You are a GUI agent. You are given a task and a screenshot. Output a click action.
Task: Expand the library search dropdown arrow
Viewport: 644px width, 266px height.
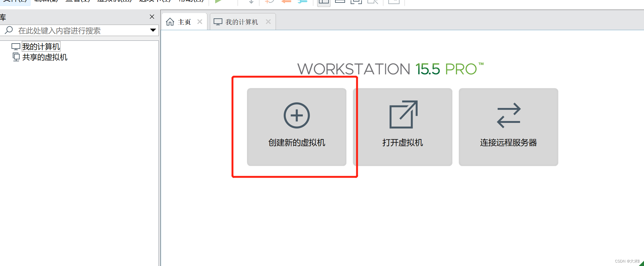(153, 30)
